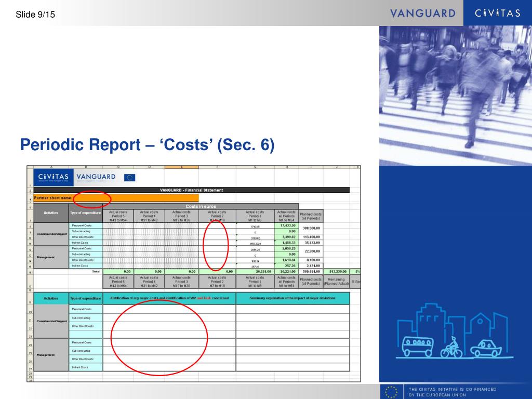Viewport: 532px width, 399px height.
Task: Click the bus icon in the city illustration
Action: pos(417,347)
